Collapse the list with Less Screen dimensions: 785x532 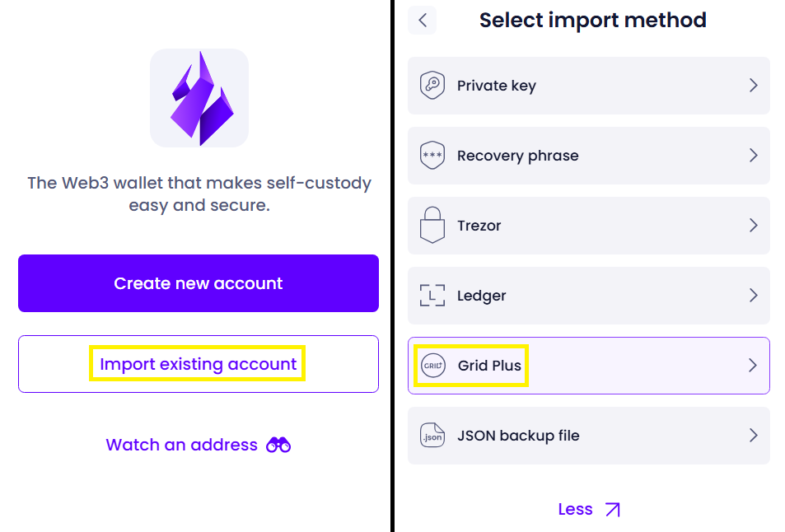click(575, 510)
